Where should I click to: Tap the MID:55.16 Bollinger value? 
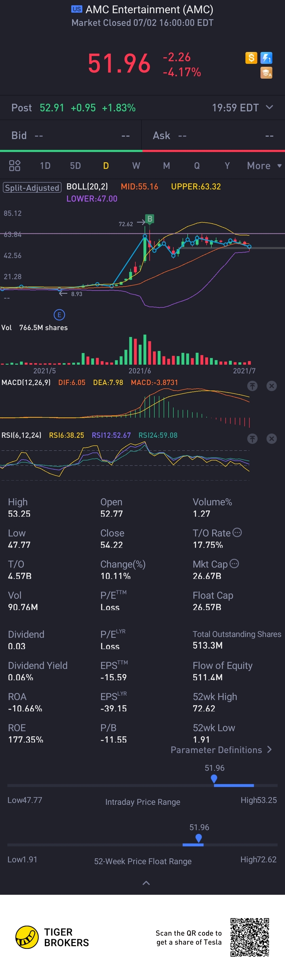[x=139, y=186]
